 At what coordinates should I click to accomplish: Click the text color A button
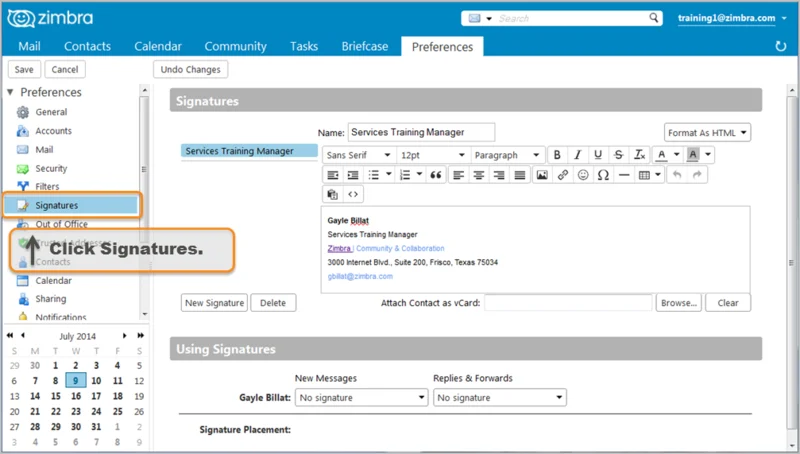662,155
